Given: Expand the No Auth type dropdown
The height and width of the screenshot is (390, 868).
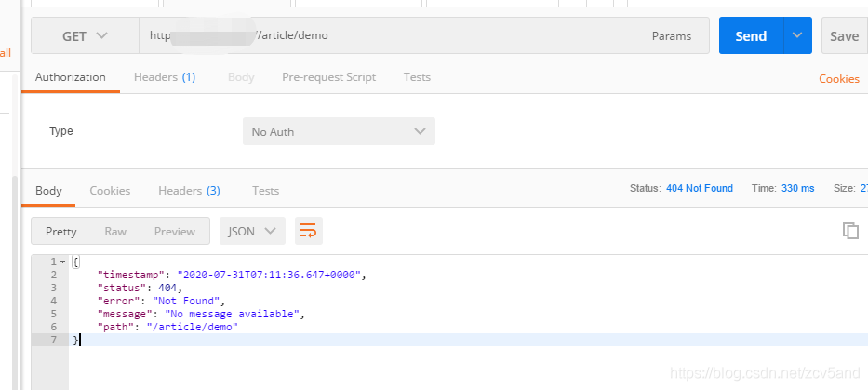Looking at the screenshot, I should click(x=339, y=131).
